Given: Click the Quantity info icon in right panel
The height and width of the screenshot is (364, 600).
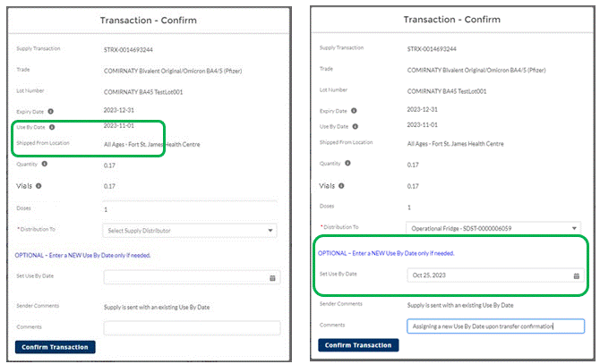Looking at the screenshot, I should point(347,163).
